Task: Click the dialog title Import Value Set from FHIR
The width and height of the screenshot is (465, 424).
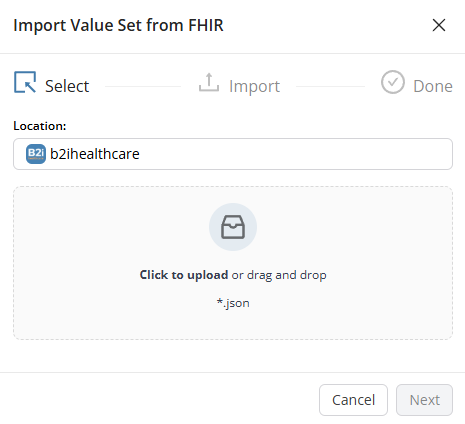Action: coord(118,25)
